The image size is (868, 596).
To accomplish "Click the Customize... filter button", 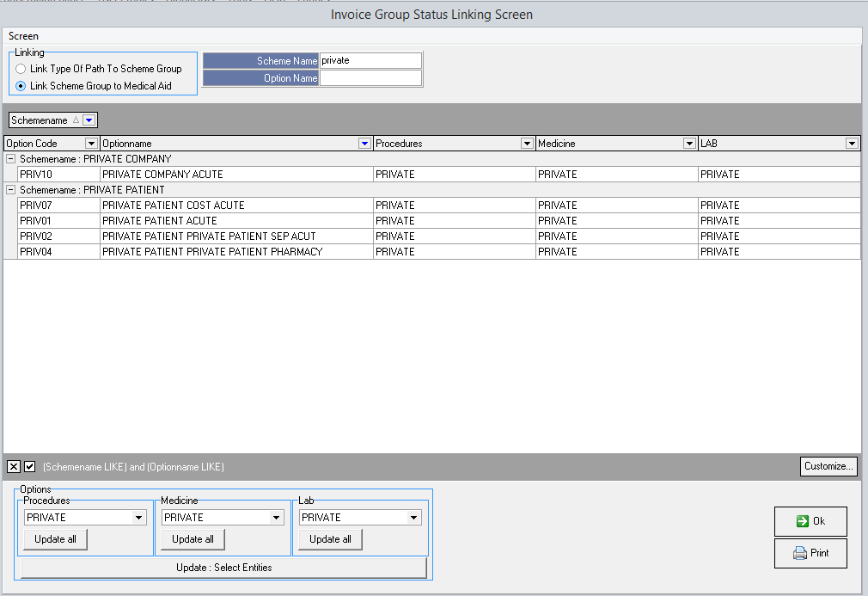I will [828, 466].
